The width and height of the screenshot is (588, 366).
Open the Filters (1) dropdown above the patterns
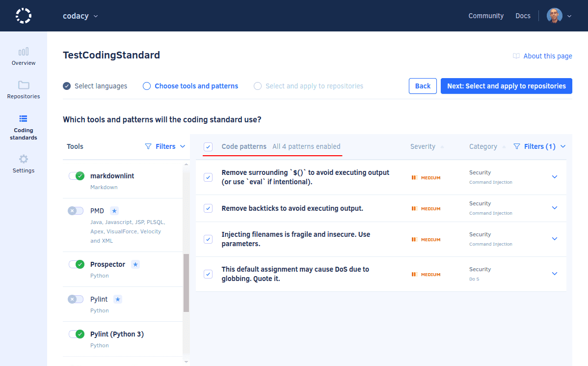click(x=539, y=146)
